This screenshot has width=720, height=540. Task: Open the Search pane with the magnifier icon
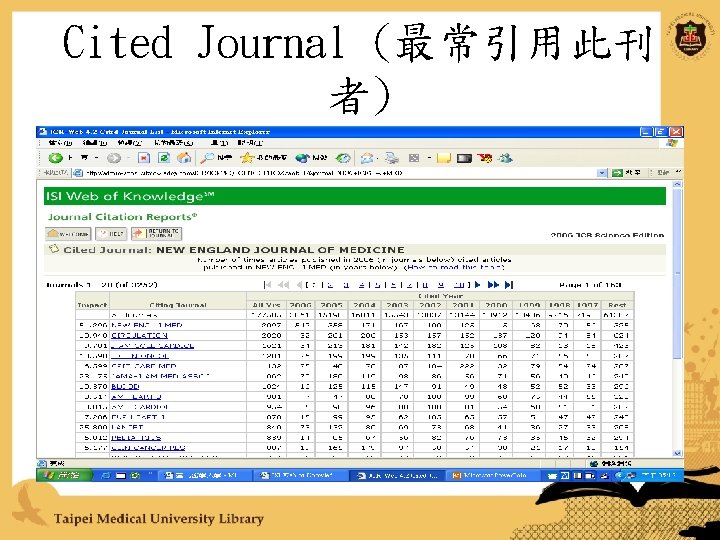(x=207, y=158)
